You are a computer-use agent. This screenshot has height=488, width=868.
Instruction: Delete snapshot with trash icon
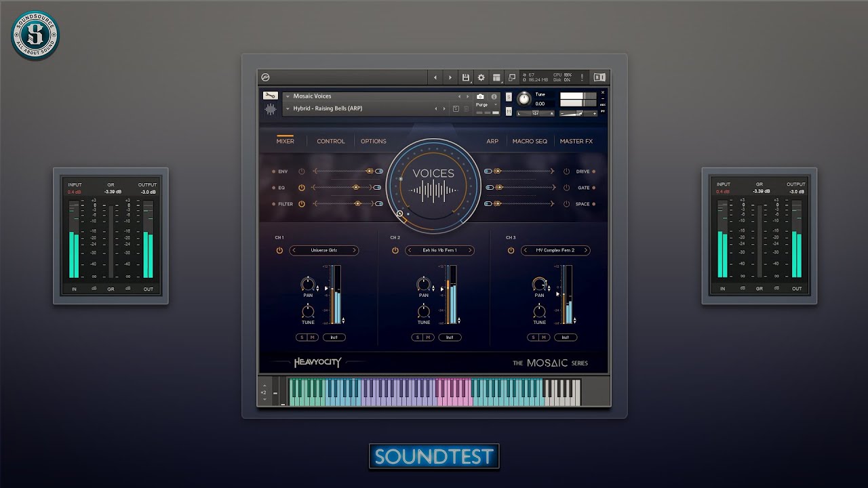point(466,108)
